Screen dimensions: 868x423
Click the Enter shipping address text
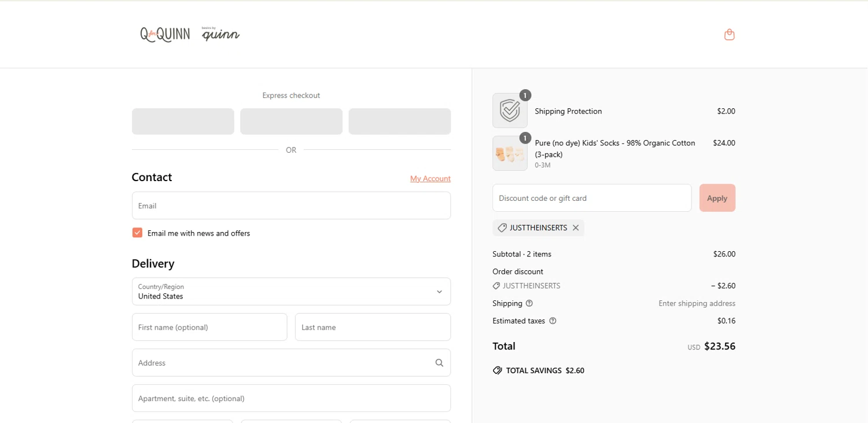(x=697, y=303)
